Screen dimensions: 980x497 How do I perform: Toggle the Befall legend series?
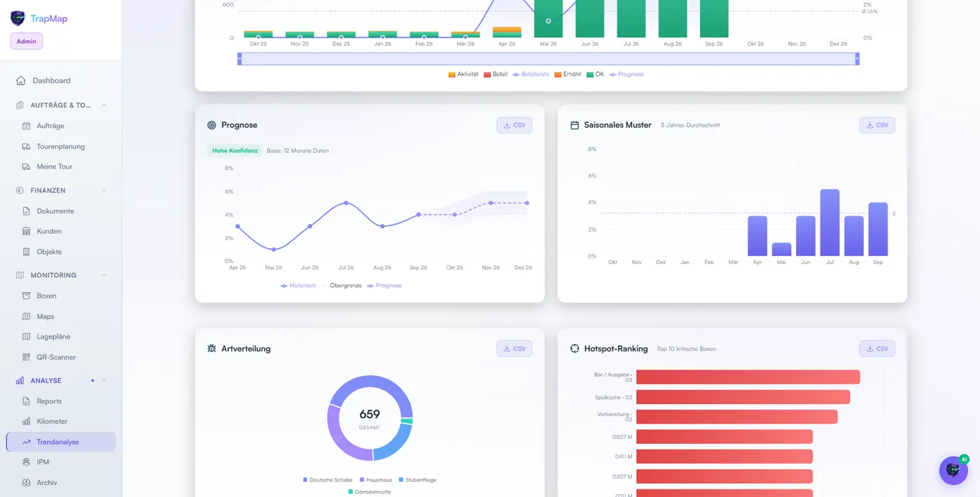tap(496, 74)
